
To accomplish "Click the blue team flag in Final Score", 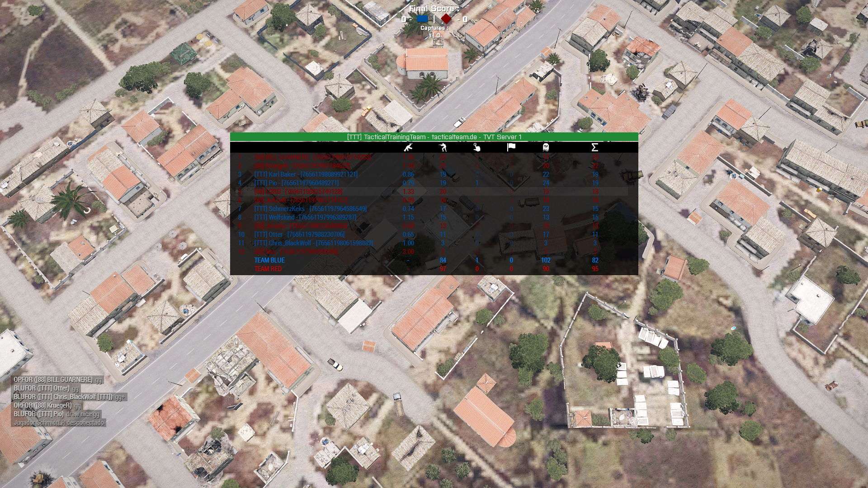I will point(422,19).
